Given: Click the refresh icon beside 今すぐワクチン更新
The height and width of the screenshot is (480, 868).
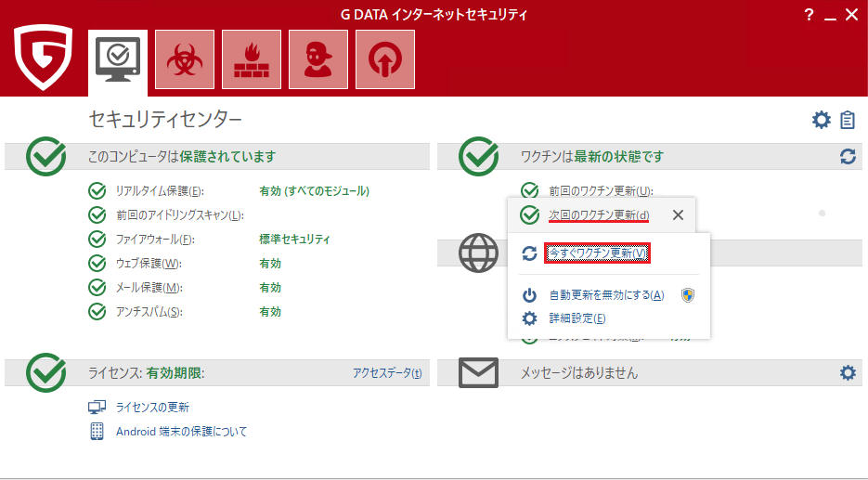Looking at the screenshot, I should (x=530, y=253).
